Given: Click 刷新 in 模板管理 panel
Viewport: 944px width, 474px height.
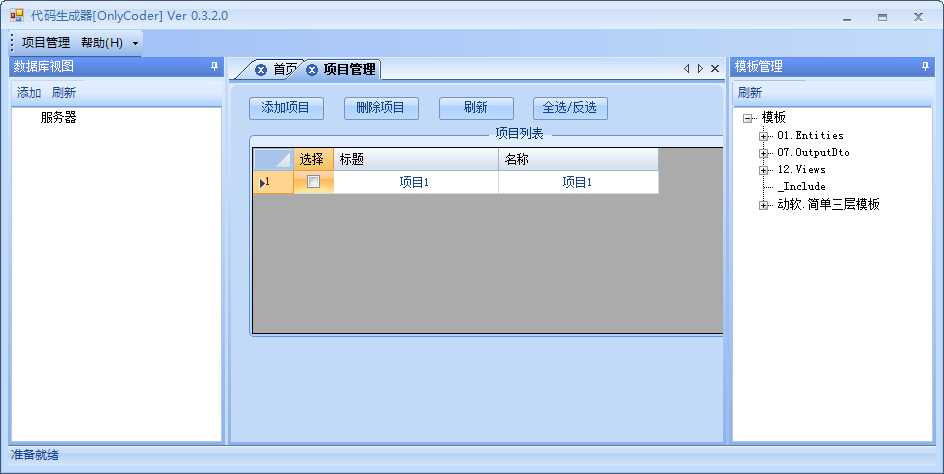Looking at the screenshot, I should (x=750, y=93).
